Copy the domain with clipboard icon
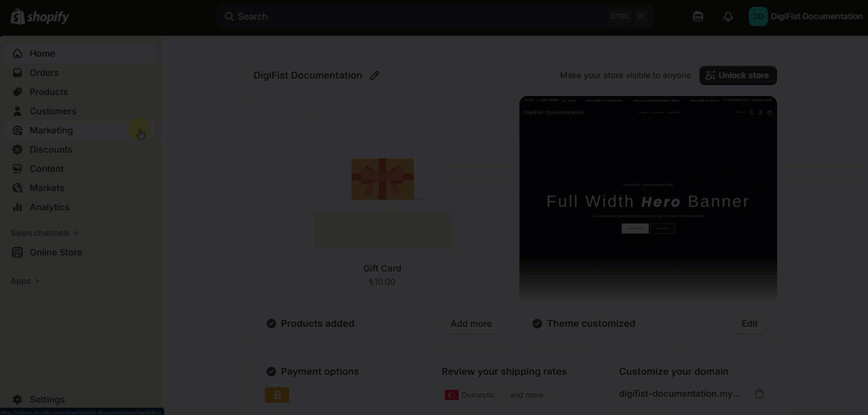Viewport: 868px width, 415px height. point(759,394)
